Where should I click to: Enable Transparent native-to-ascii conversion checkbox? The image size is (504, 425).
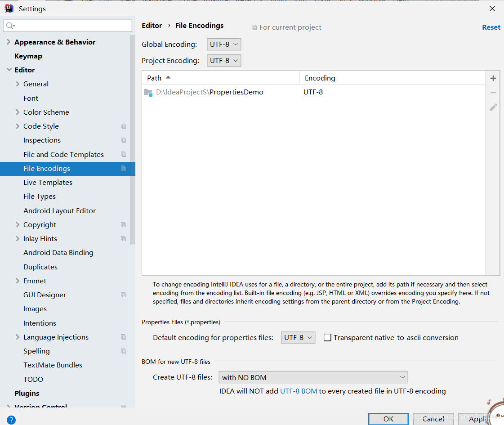pyautogui.click(x=327, y=338)
